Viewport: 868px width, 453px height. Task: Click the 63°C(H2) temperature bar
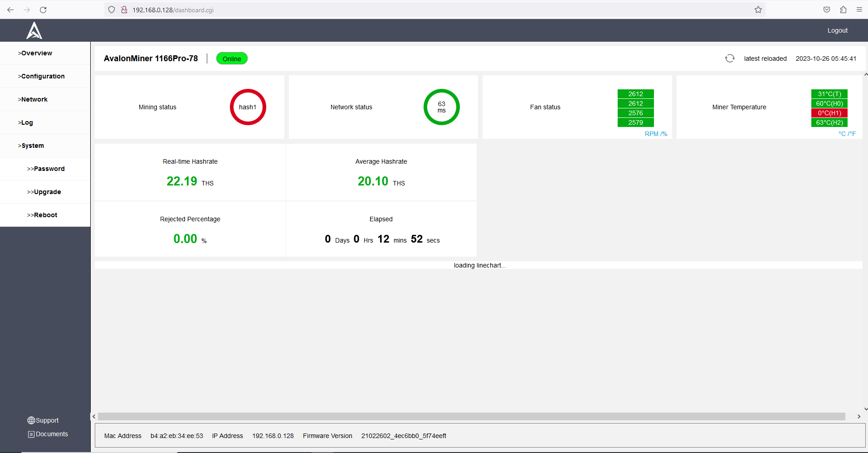[x=829, y=122]
